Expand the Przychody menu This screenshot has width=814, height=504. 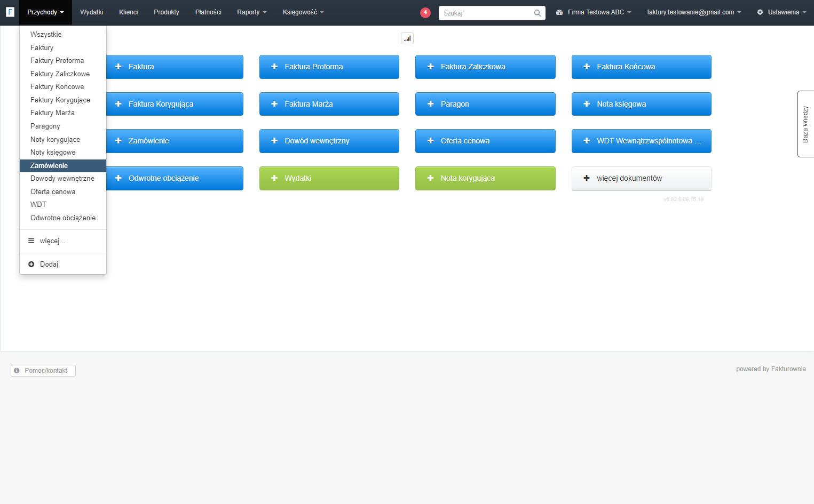pos(45,12)
